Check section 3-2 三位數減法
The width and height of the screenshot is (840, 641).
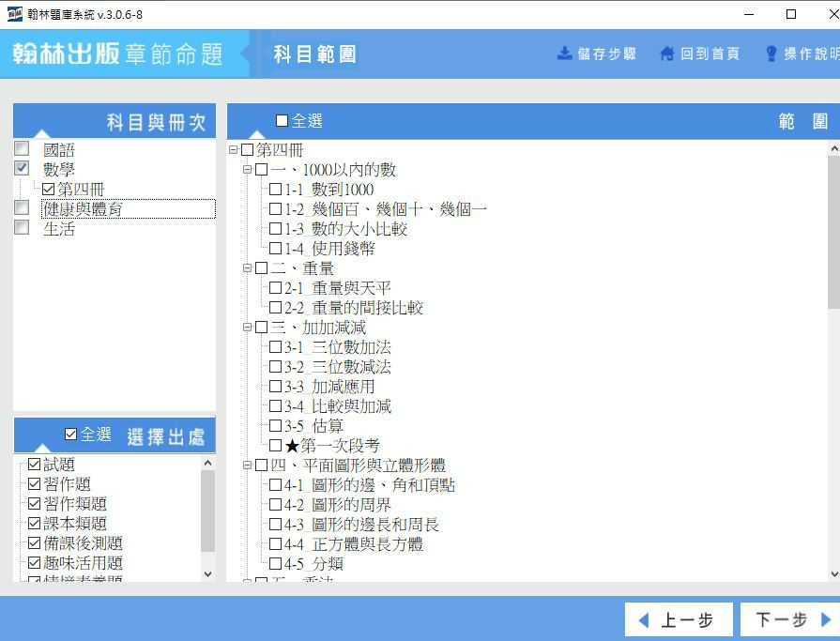point(275,366)
